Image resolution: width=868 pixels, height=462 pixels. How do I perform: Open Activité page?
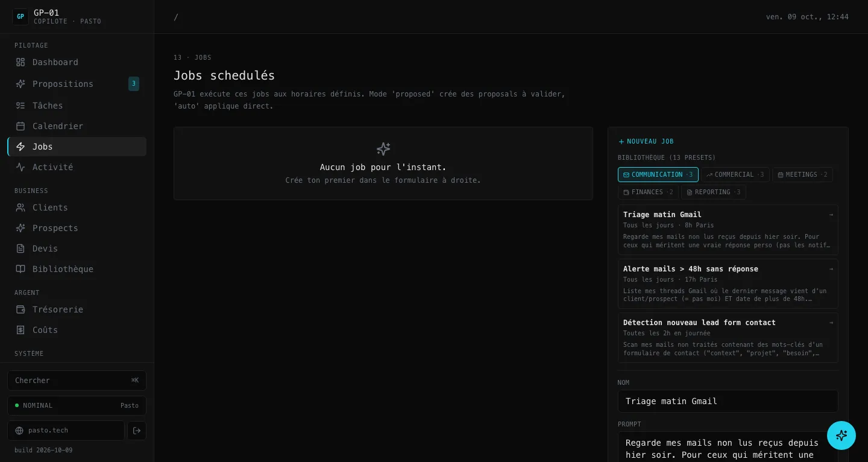[x=77, y=167]
